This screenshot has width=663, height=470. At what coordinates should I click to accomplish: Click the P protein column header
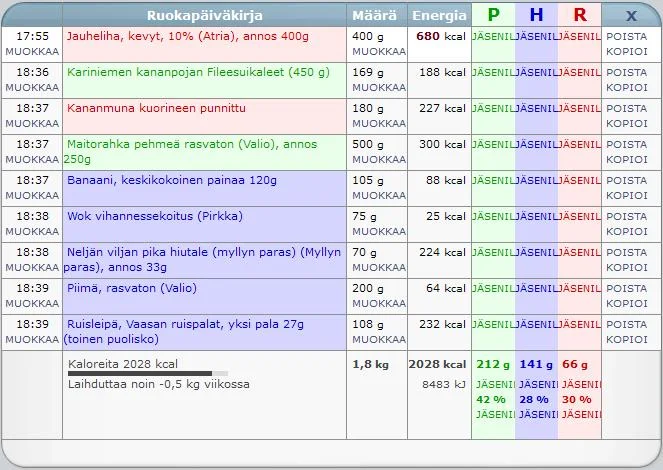tap(492, 15)
